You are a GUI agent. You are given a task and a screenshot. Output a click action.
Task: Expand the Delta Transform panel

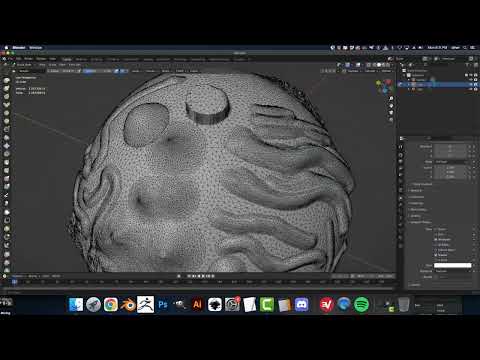coord(422,184)
